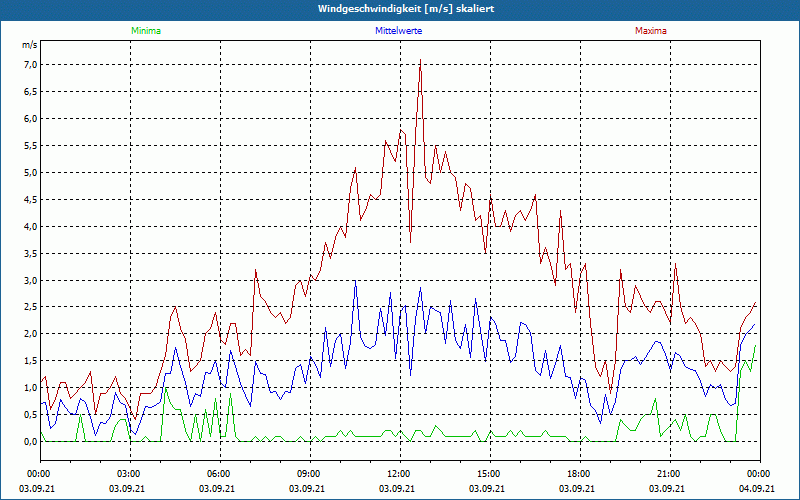Click the '4,0' y-axis value
This screenshot has height=500, width=800.
click(x=30, y=227)
